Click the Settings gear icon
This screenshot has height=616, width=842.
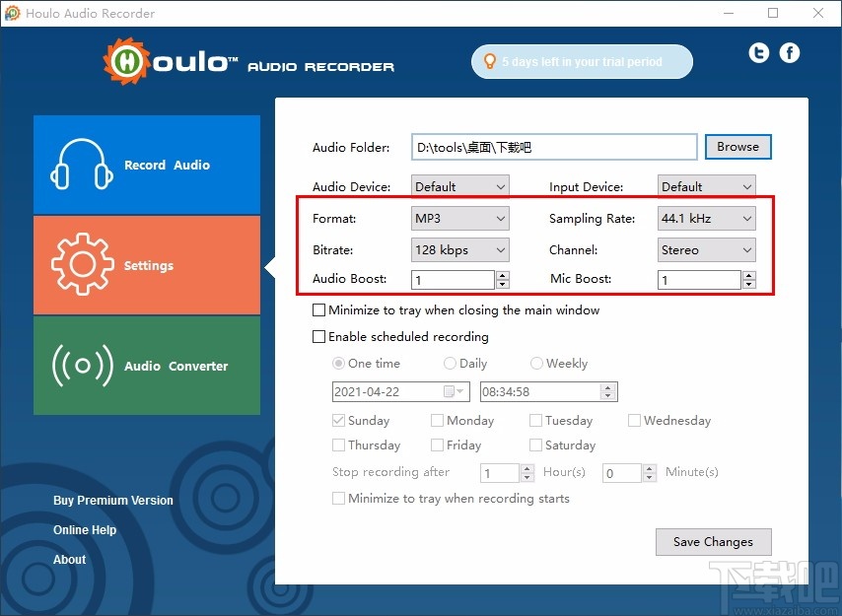click(82, 264)
